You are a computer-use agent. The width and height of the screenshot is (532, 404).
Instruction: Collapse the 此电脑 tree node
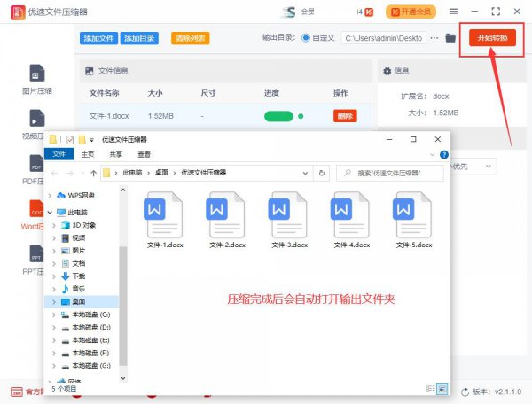pyautogui.click(x=50, y=213)
